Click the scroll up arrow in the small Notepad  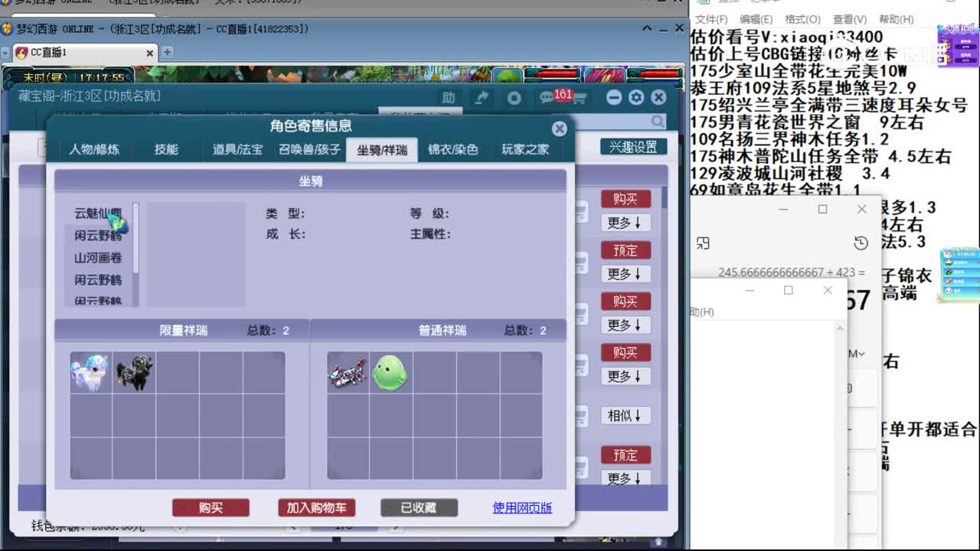839,328
